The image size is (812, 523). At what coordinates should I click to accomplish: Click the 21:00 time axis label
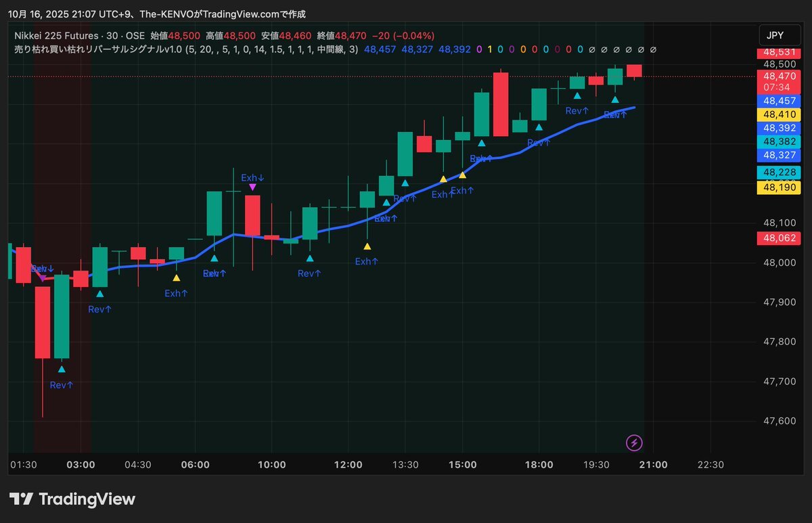pyautogui.click(x=654, y=465)
